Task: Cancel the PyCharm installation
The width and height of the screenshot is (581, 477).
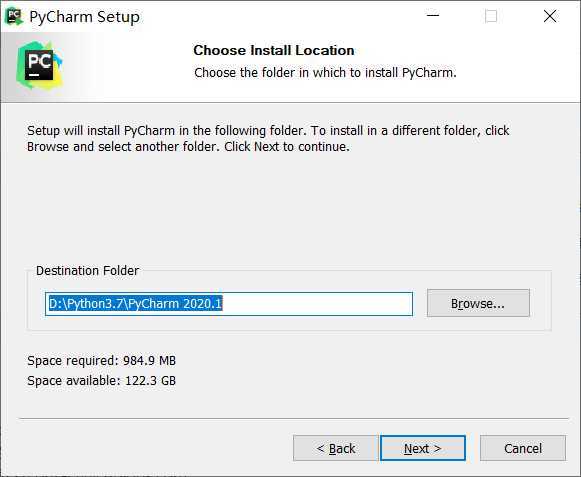Action: (523, 448)
